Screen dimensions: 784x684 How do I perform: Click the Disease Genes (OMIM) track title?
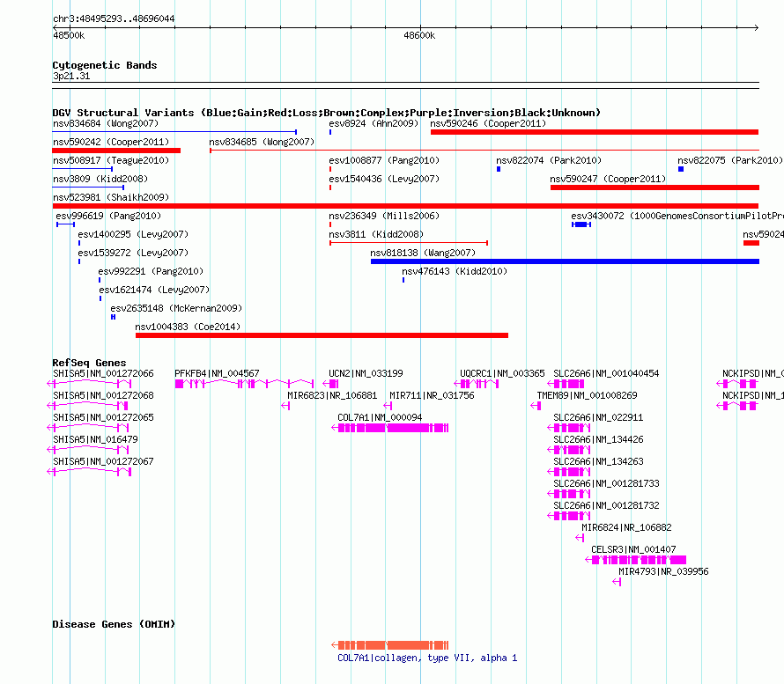coord(114,624)
